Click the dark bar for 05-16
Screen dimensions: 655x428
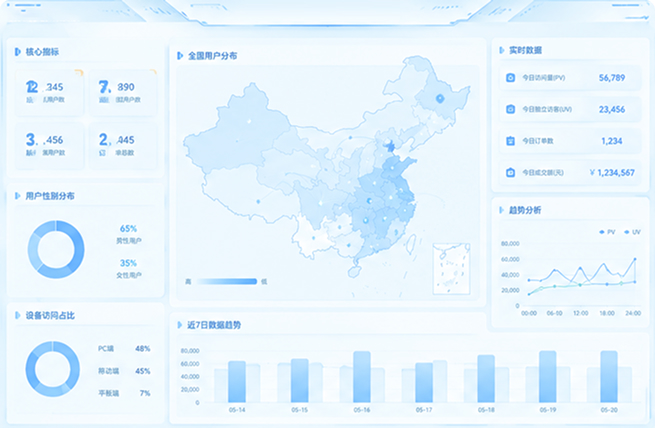tap(362, 377)
